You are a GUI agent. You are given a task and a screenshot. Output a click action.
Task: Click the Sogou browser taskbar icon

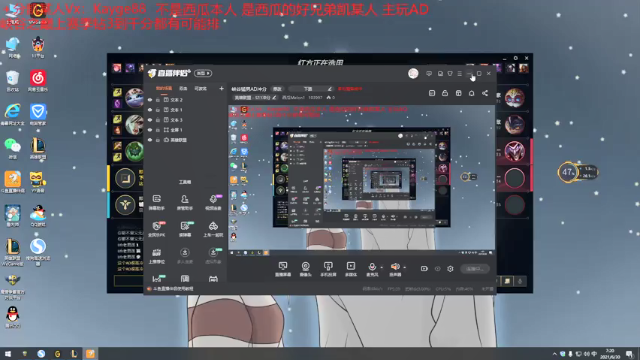41,354
